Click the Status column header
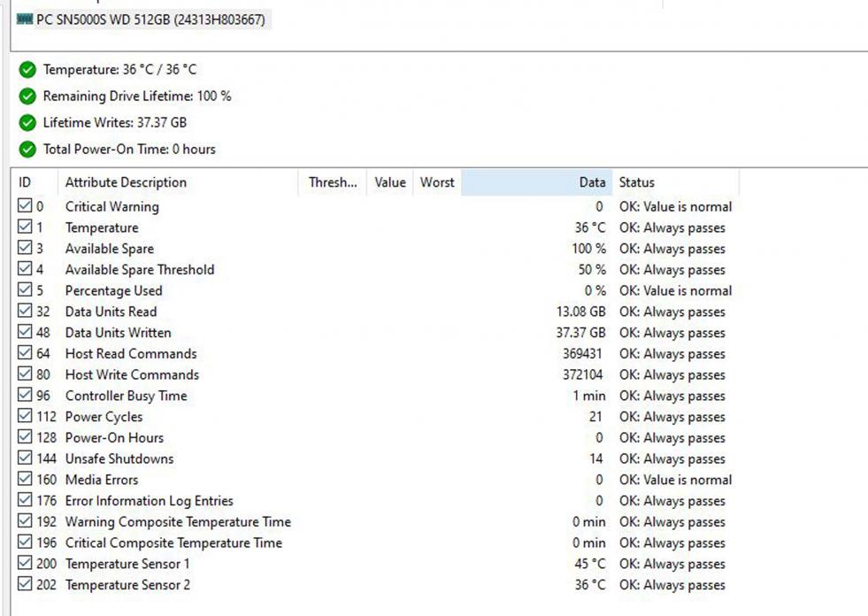868x616 pixels. pyautogui.click(x=636, y=182)
